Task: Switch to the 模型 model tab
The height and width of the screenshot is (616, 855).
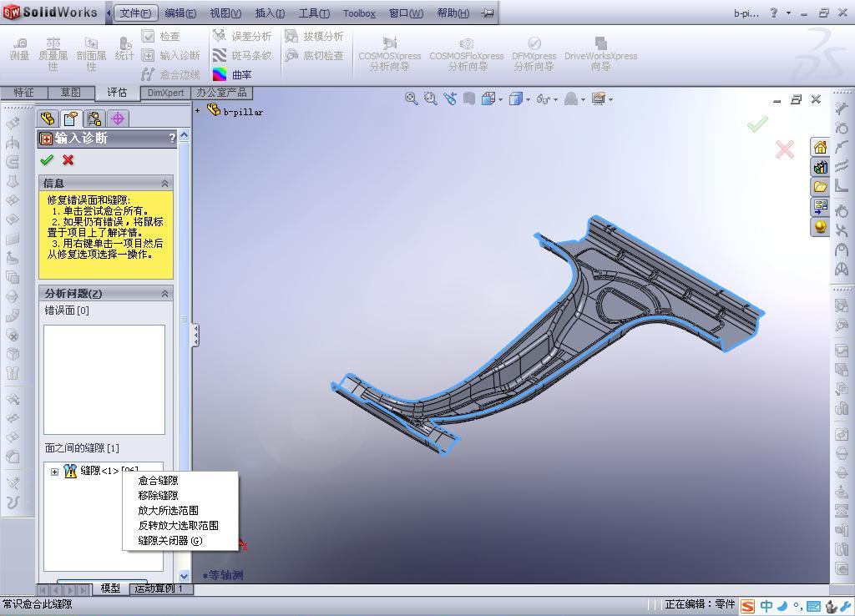Action: (x=111, y=588)
